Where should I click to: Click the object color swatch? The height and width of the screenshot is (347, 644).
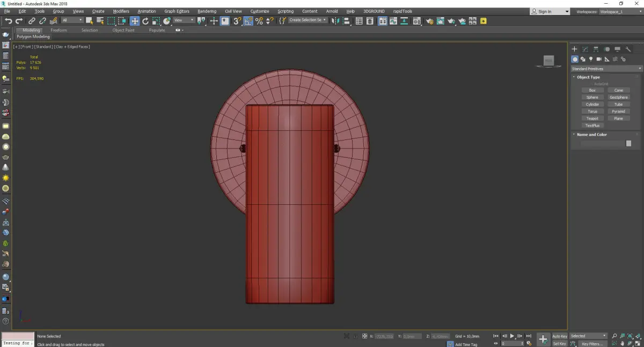(628, 144)
